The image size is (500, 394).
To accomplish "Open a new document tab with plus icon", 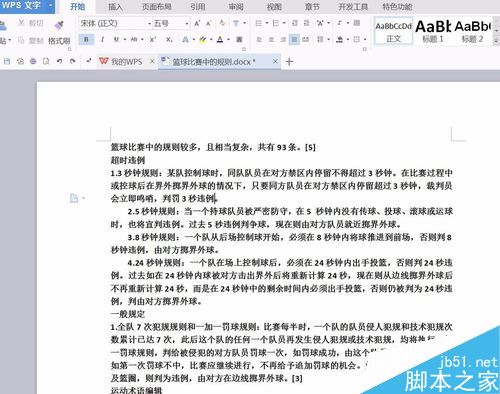I will pyautogui.click(x=289, y=62).
